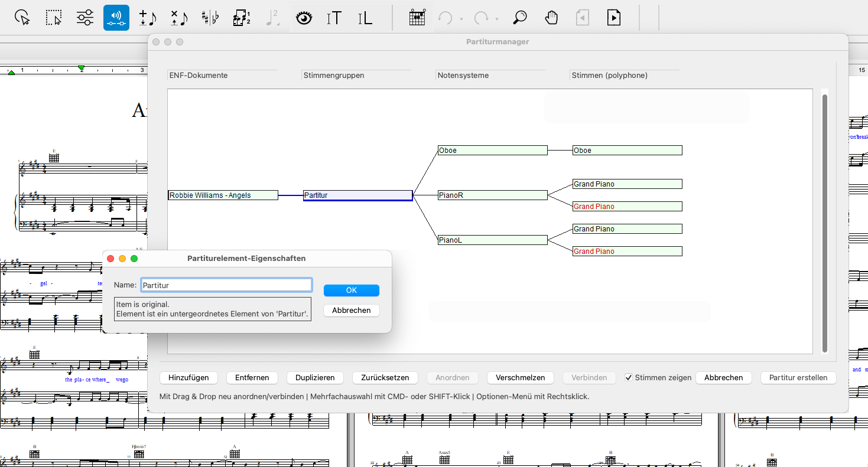The image size is (868, 467).
Task: Open the mixer sliders tool
Action: [85, 18]
